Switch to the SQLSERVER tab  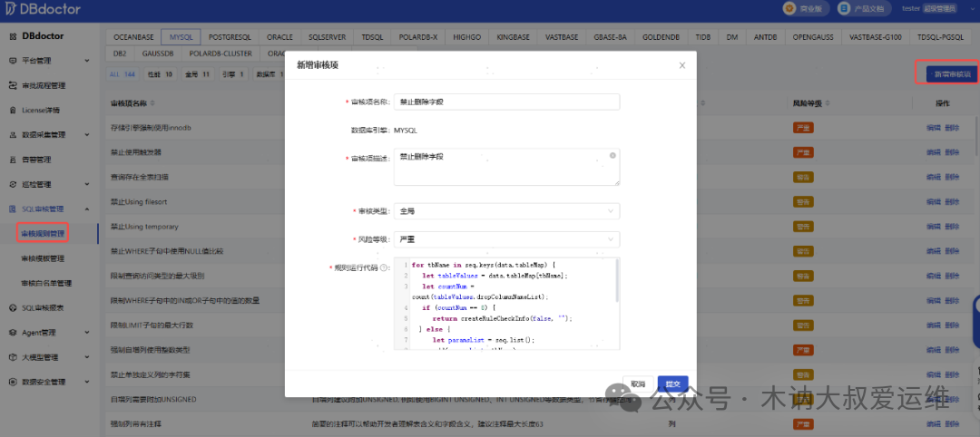[x=327, y=37]
